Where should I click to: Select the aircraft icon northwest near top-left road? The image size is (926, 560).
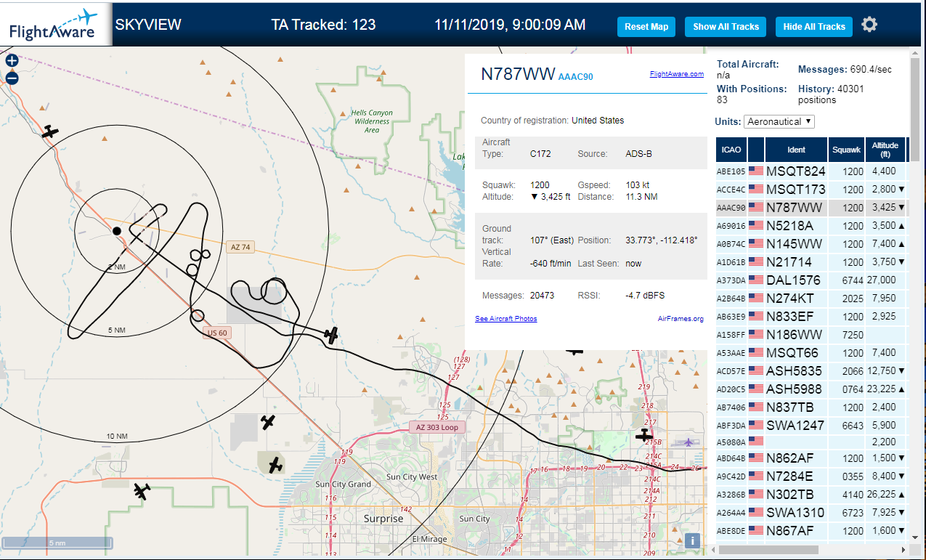[x=49, y=131]
